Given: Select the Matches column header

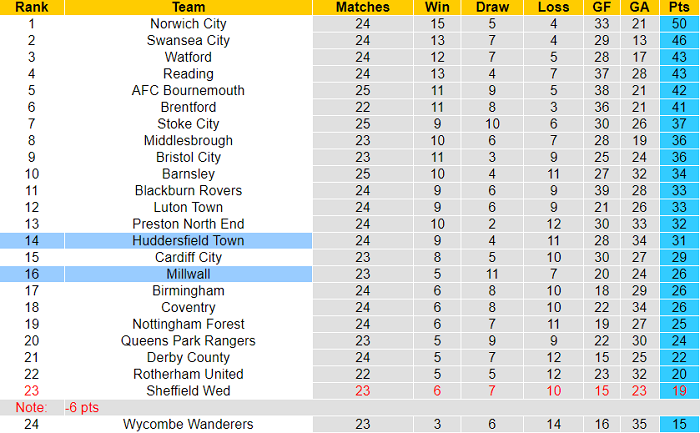Looking at the screenshot, I should coord(362,7).
